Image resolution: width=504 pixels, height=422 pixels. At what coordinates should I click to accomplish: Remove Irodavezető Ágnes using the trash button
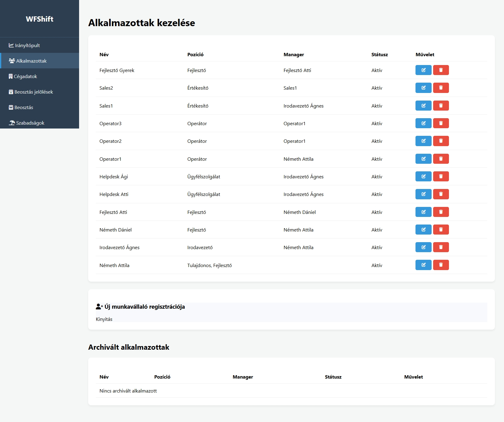coord(441,247)
